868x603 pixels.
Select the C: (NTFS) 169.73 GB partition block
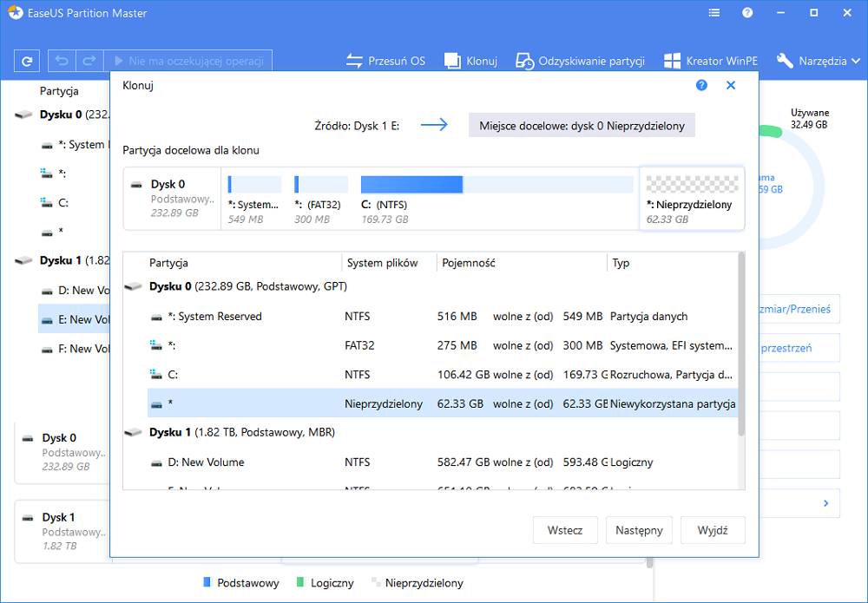point(496,199)
